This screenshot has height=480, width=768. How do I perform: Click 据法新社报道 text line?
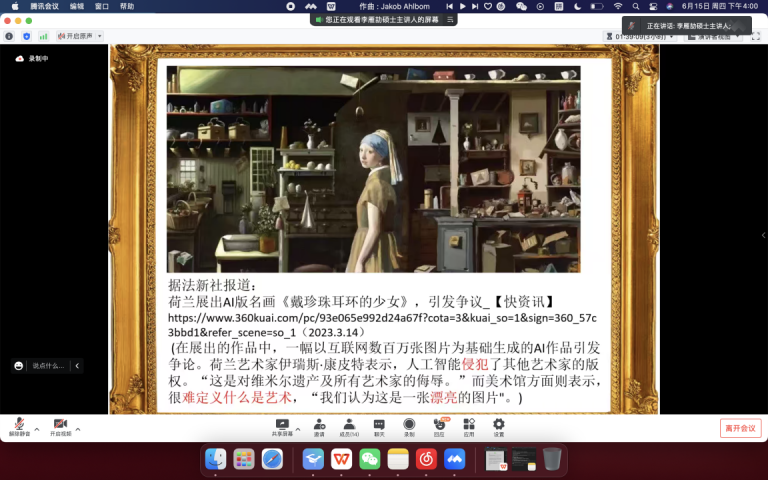click(213, 285)
